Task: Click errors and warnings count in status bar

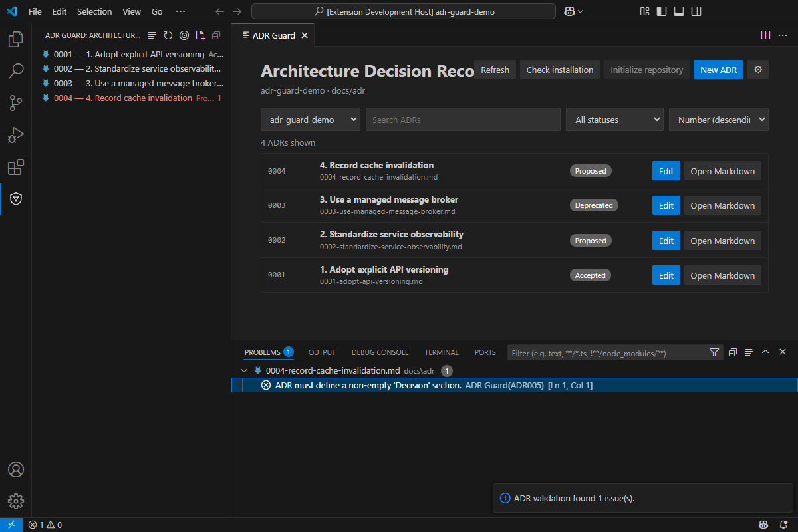Action: click(45, 525)
